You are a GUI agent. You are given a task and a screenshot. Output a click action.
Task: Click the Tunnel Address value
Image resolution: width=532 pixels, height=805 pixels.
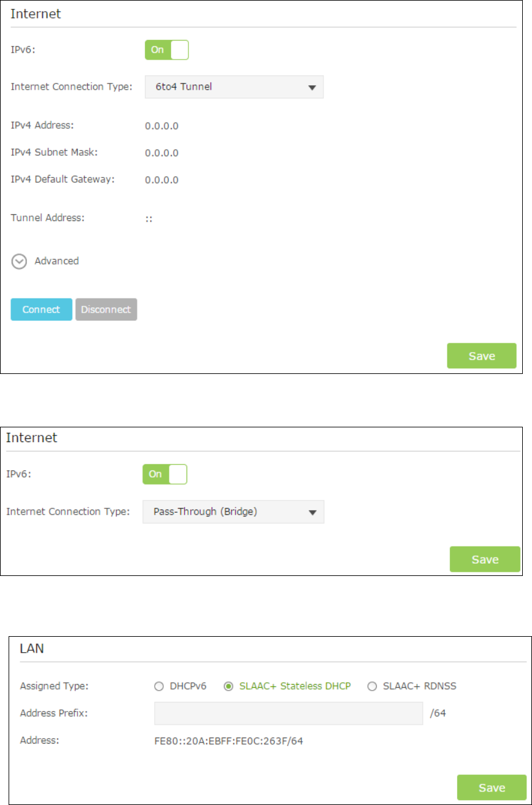tap(148, 219)
